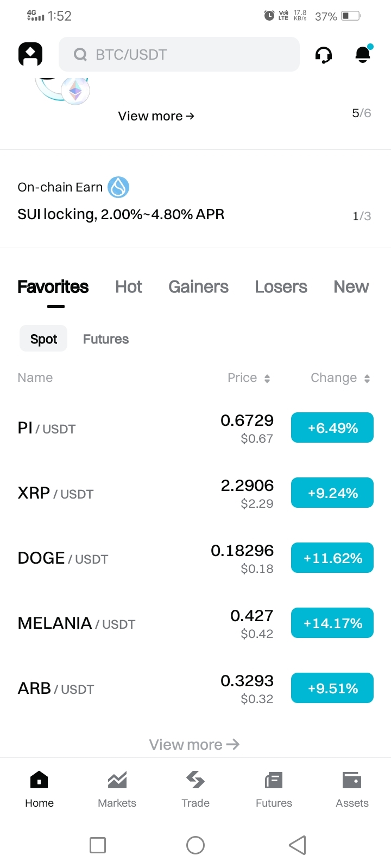The width and height of the screenshot is (391, 868).
Task: Open the profile avatar icon
Action: click(x=30, y=54)
